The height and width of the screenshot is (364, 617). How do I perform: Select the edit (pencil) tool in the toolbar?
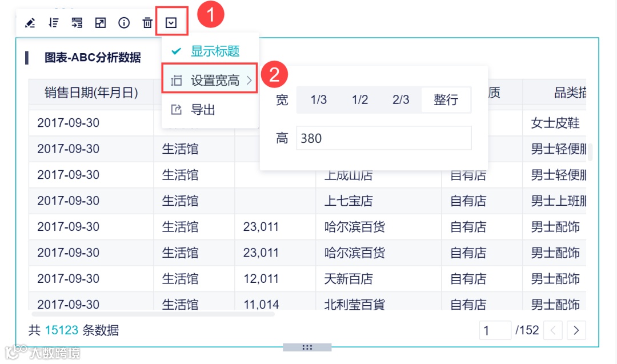[x=30, y=23]
